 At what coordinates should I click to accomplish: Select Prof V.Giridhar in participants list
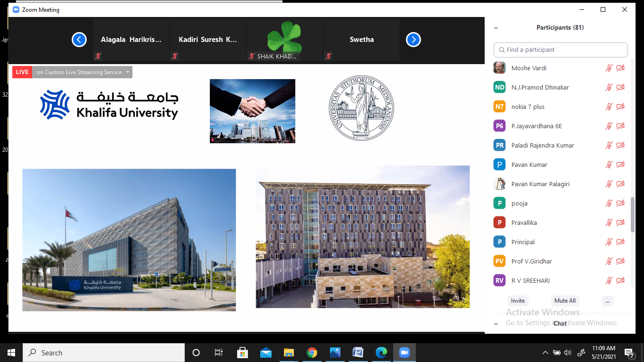point(561,262)
